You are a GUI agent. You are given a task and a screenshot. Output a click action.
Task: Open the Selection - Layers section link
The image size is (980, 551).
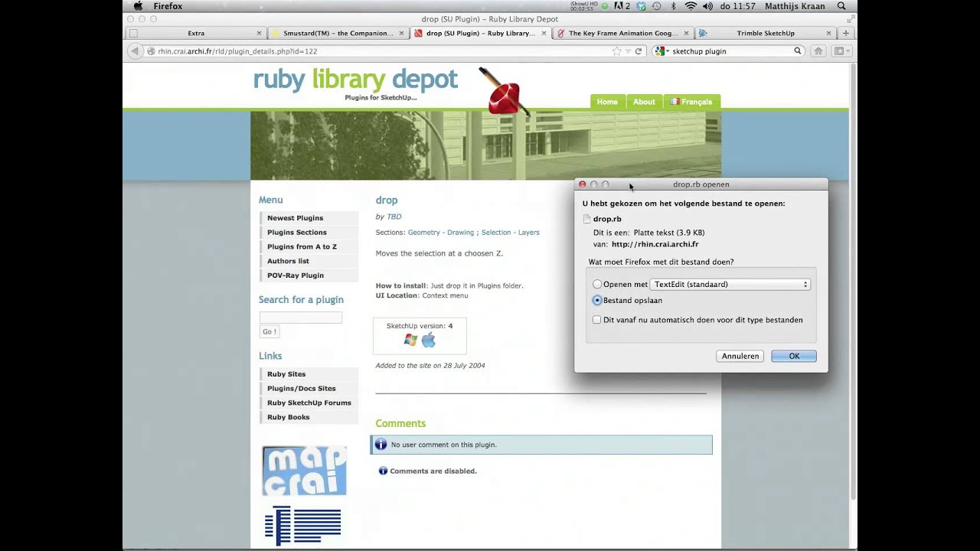point(510,233)
